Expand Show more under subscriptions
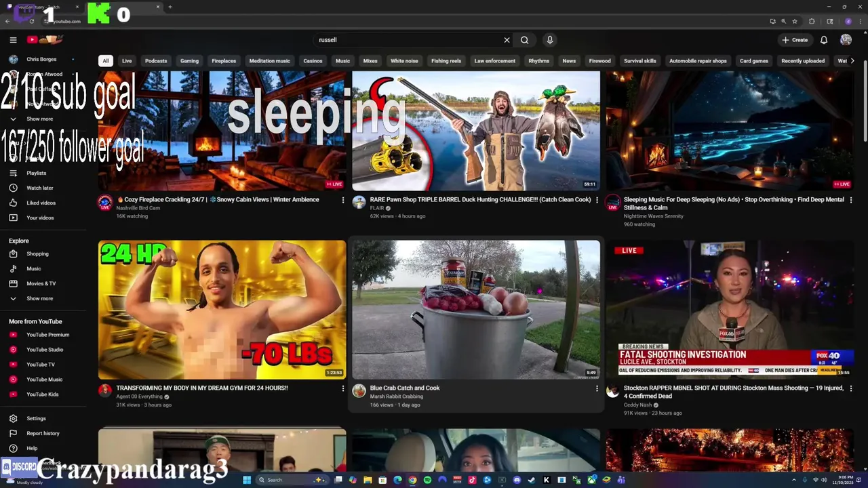The height and width of the screenshot is (488, 868). click(39, 119)
